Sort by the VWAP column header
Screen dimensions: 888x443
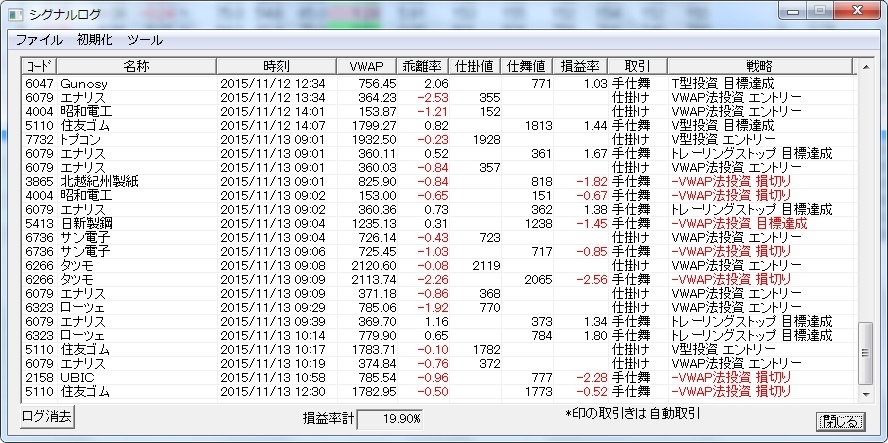click(x=367, y=66)
